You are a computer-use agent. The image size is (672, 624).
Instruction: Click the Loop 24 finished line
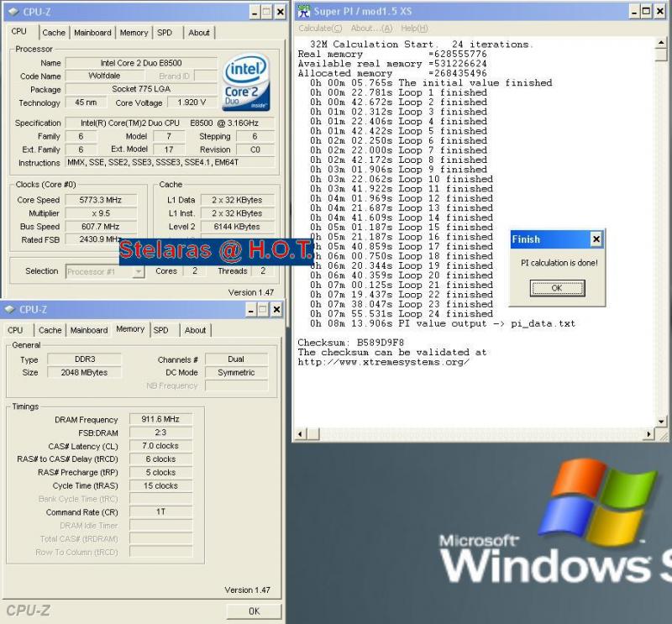[x=402, y=314]
